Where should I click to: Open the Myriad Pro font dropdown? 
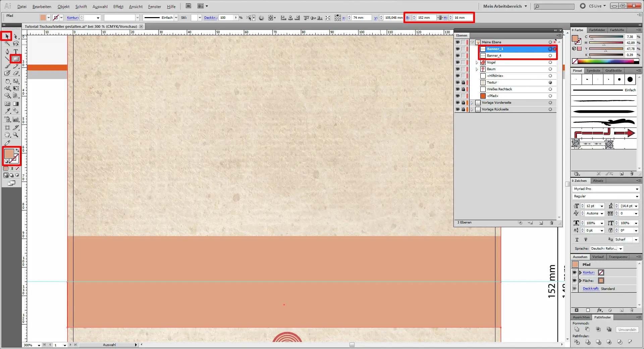point(637,189)
